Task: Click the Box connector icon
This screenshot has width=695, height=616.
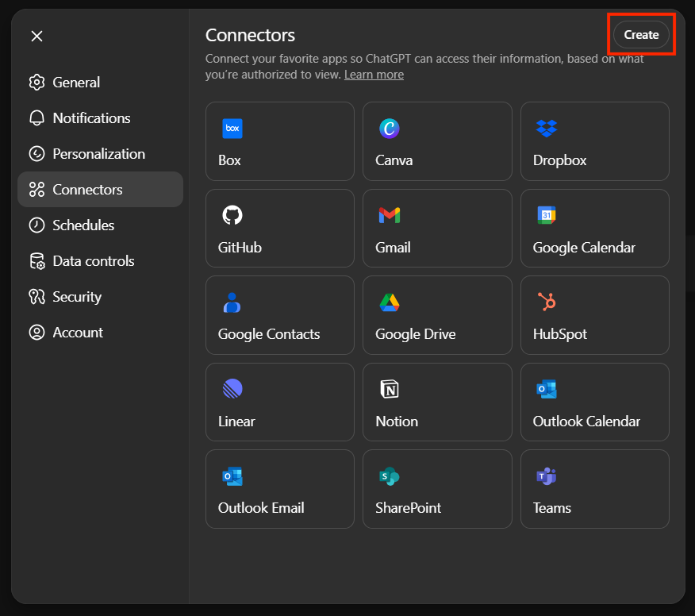Action: click(232, 128)
